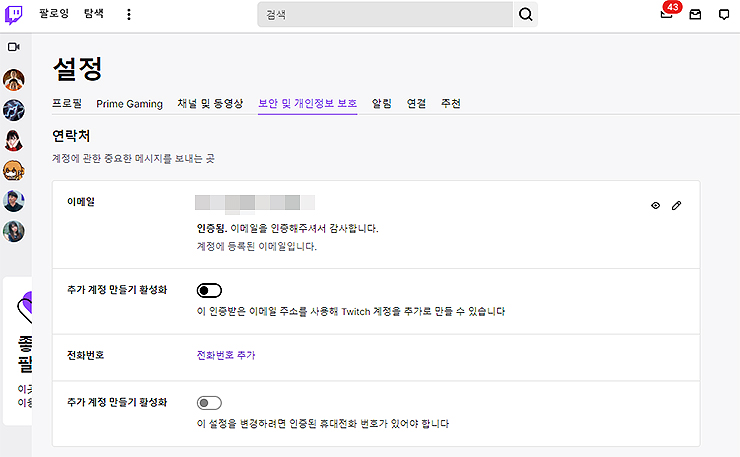The height and width of the screenshot is (457, 740).
Task: Open fifth channel avatar of man in blue
Action: [x=14, y=201]
